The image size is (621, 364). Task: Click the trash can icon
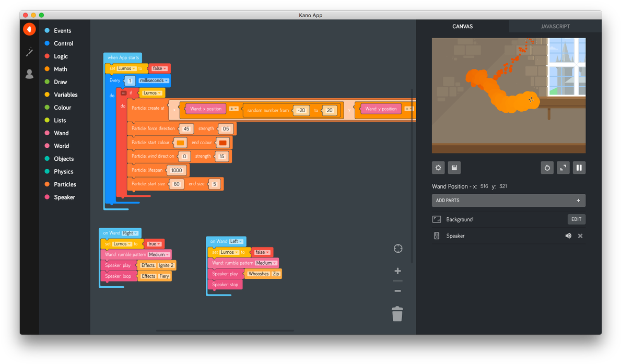397,314
